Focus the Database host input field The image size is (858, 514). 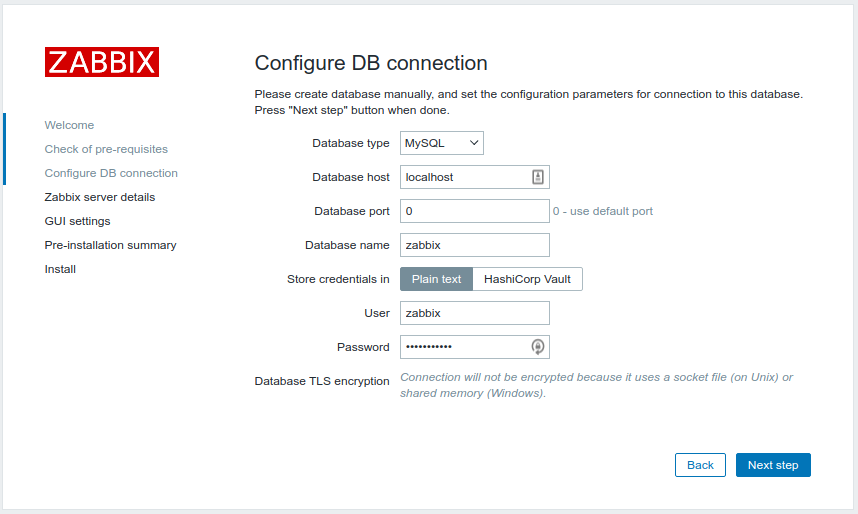463,177
